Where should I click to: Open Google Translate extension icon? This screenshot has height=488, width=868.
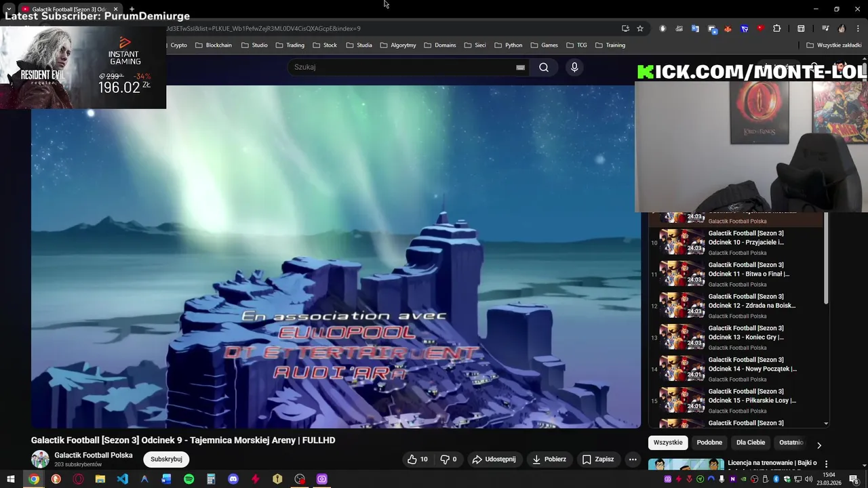coord(695,28)
